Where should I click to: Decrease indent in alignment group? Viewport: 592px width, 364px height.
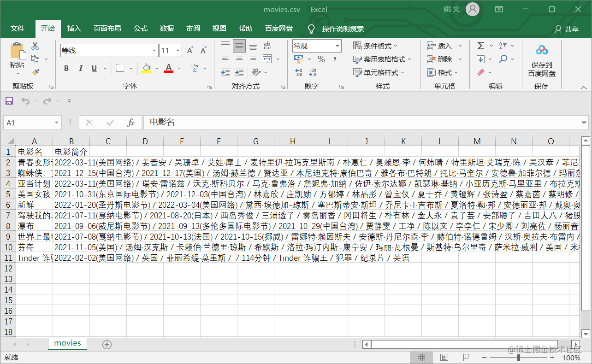pyautogui.click(x=225, y=72)
